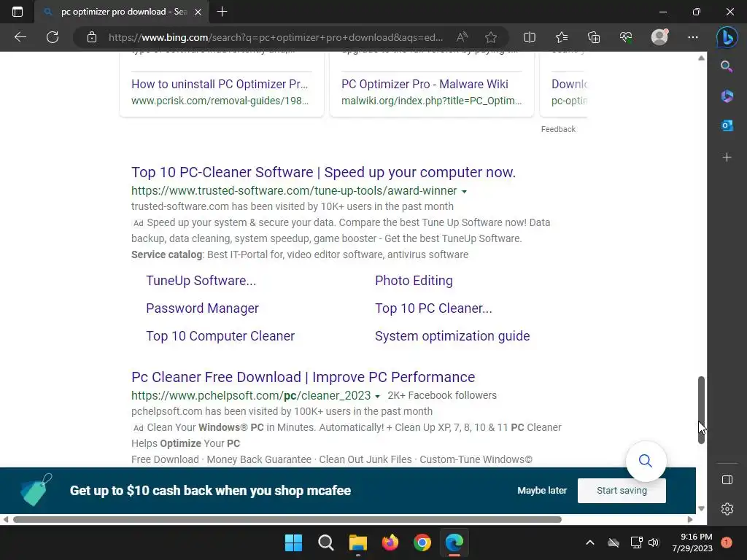The height and width of the screenshot is (560, 747).
Task: Open the Favorites list icon
Action: coord(562,37)
